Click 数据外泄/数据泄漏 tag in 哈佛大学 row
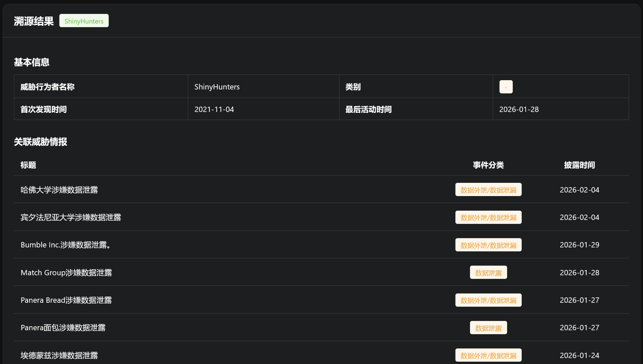Viewport: 643px width, 364px height. click(488, 190)
